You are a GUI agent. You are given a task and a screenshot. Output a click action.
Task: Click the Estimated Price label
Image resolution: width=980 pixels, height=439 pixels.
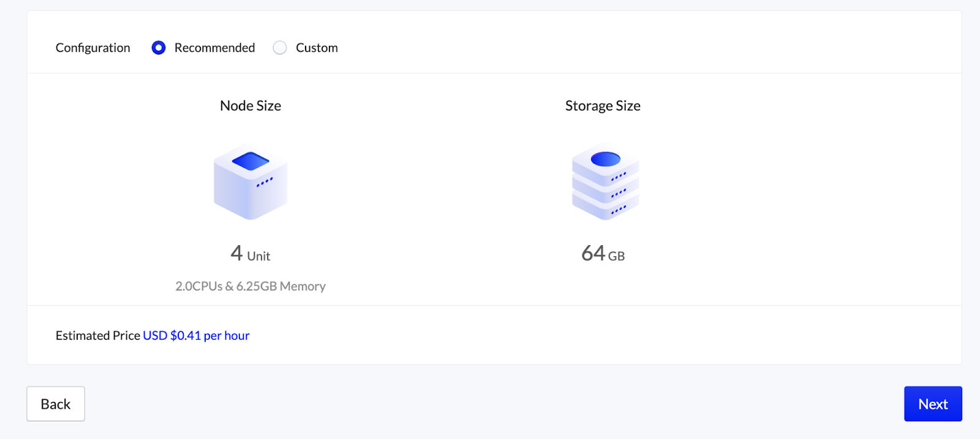pyautogui.click(x=98, y=335)
